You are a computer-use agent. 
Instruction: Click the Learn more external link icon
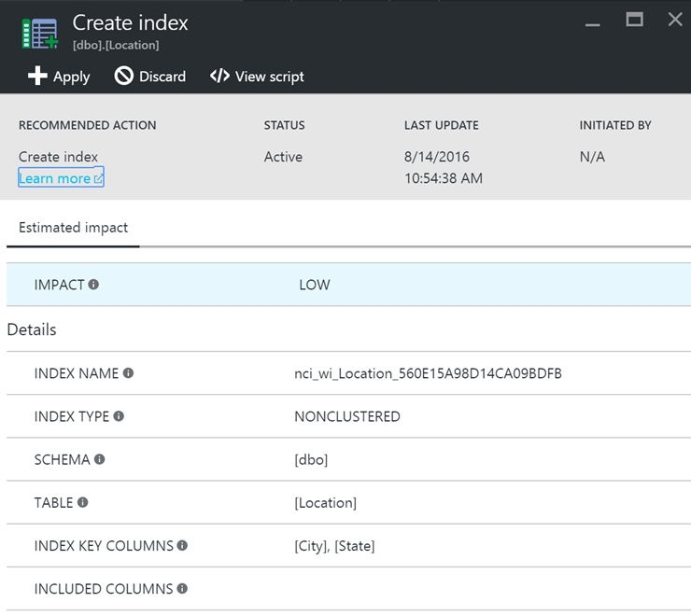pos(98,178)
